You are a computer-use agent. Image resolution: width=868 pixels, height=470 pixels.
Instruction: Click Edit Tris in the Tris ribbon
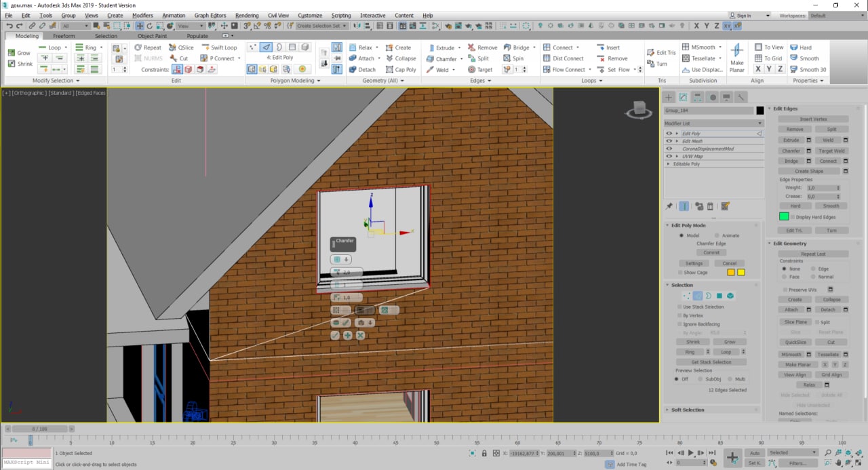tap(660, 52)
